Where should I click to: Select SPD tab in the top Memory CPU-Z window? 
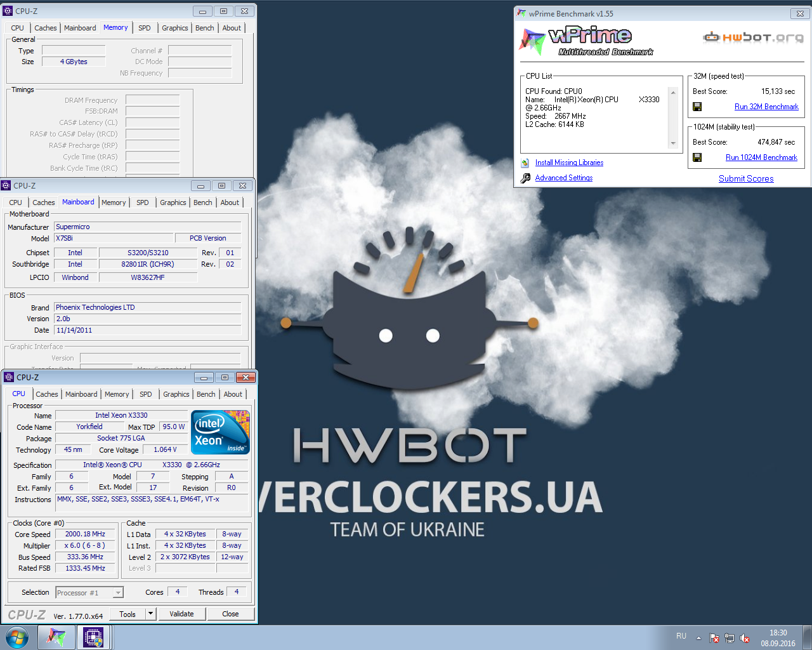pos(145,28)
